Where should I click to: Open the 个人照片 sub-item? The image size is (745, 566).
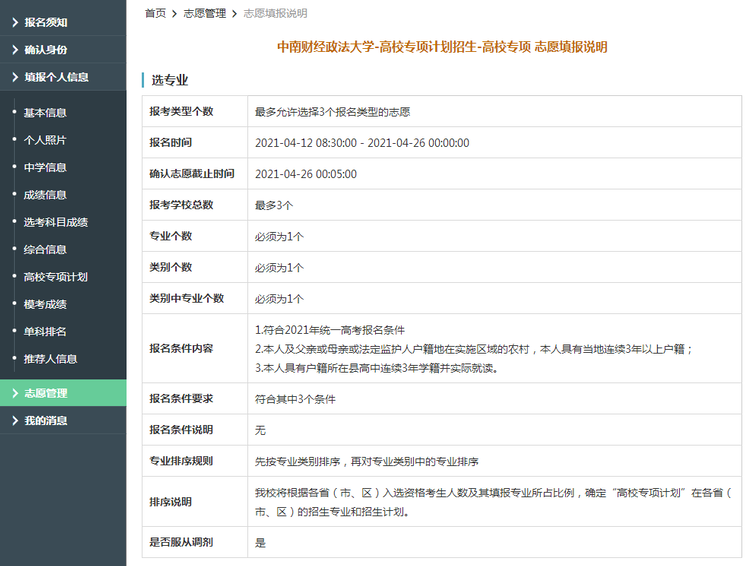click(45, 140)
